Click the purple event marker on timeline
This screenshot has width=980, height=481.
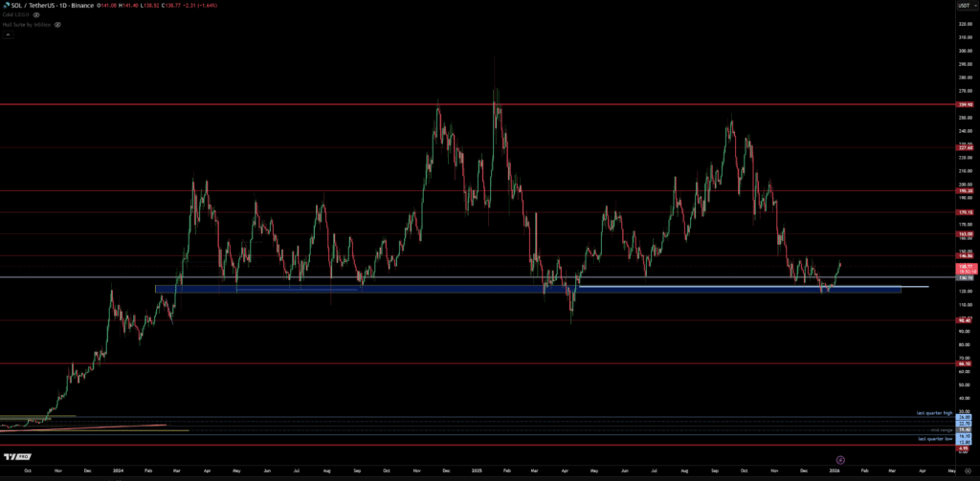(x=840, y=460)
